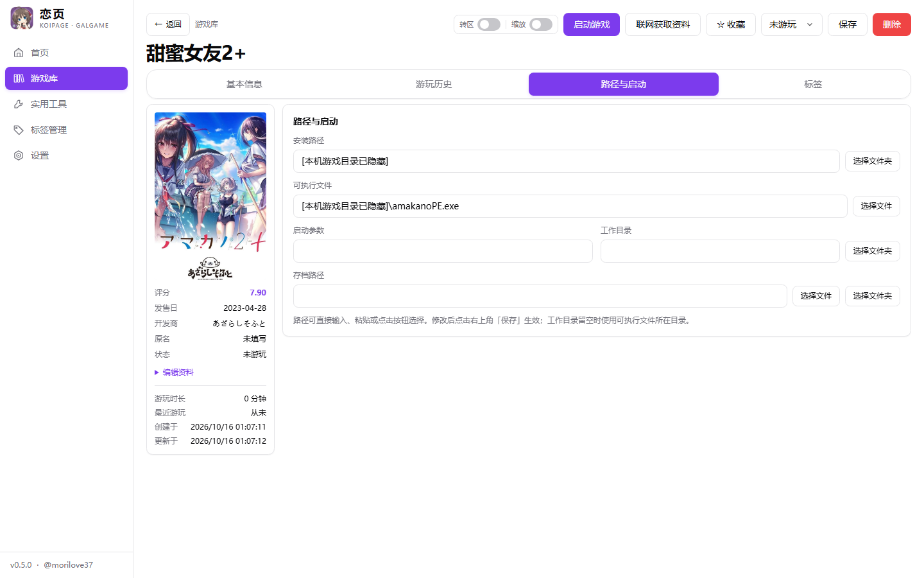The width and height of the screenshot is (924, 578).
Task: Switch to the 基本信息 tab
Action: [244, 84]
